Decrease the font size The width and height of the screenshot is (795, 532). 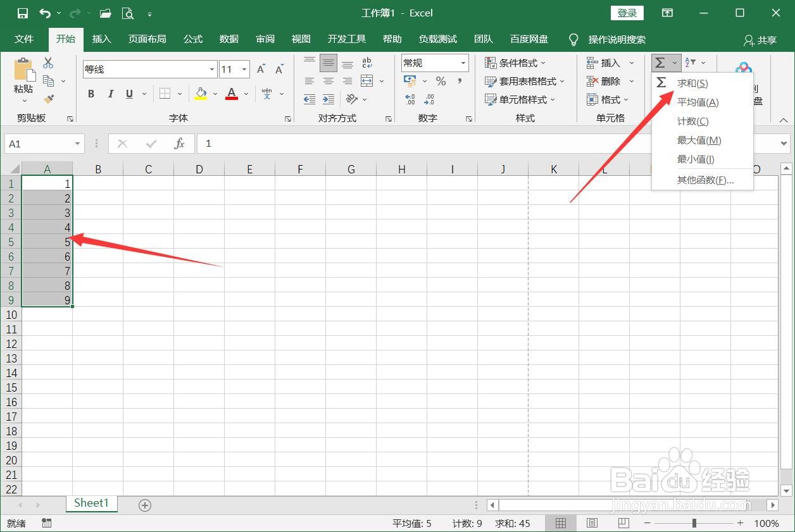279,69
